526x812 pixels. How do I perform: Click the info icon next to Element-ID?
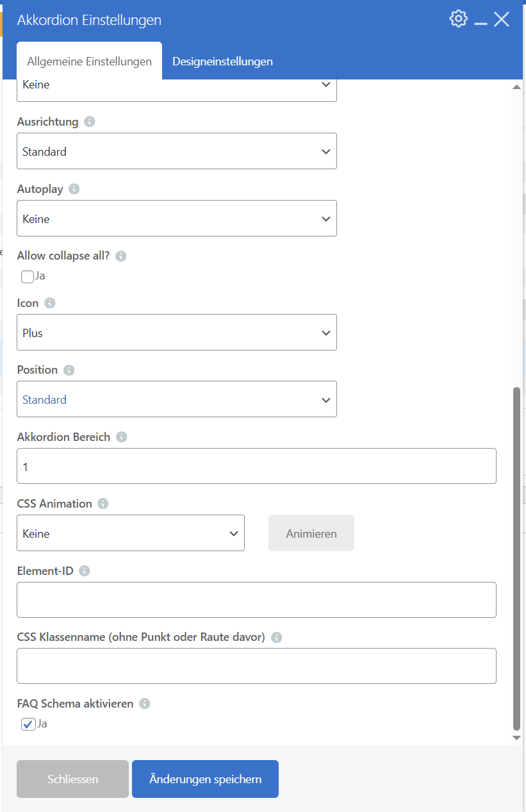point(85,571)
